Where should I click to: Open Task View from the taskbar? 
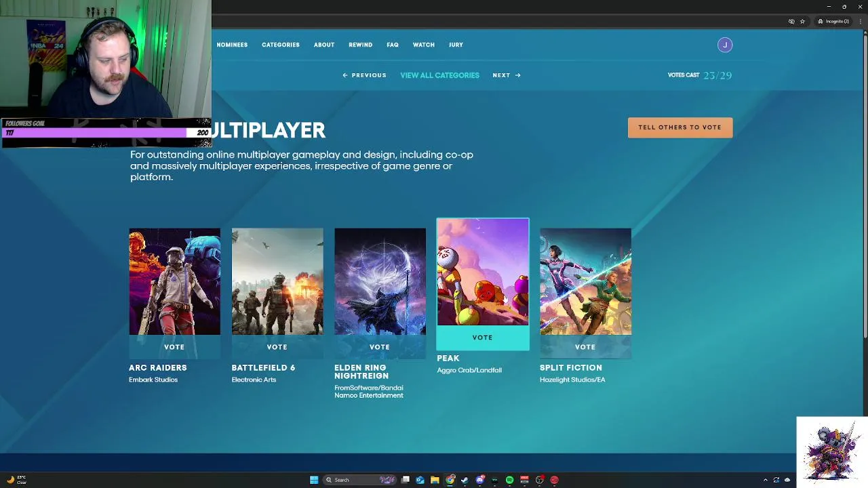[x=406, y=480]
